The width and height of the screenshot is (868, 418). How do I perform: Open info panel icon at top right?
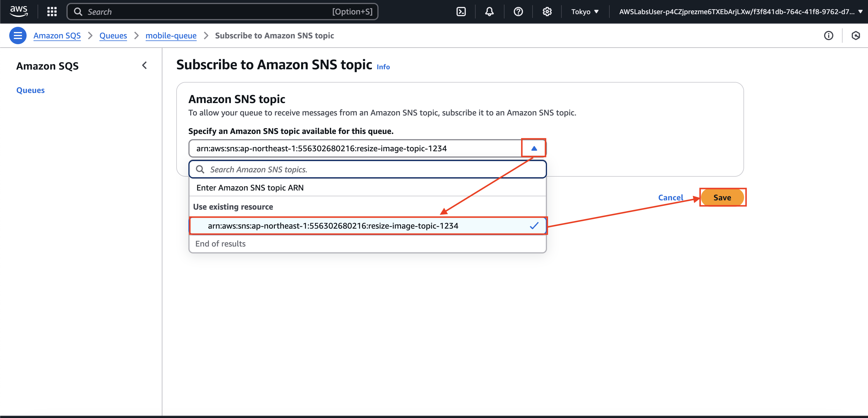click(829, 35)
